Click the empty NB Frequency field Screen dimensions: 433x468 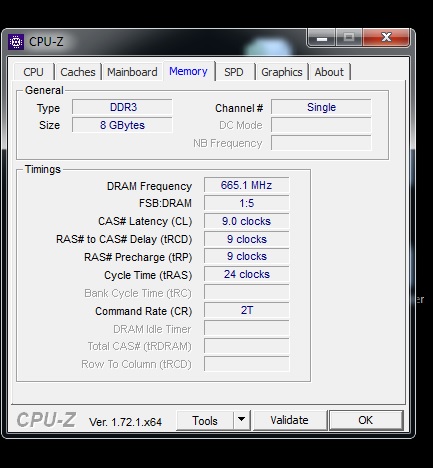pos(321,143)
